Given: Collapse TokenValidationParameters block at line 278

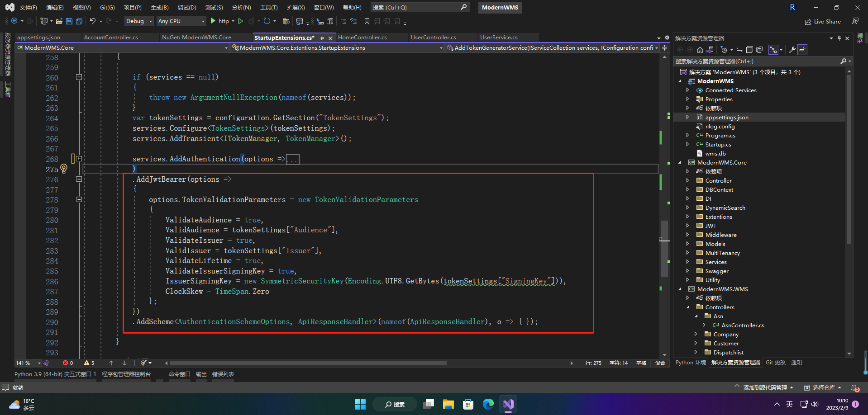Looking at the screenshot, I should [x=79, y=199].
